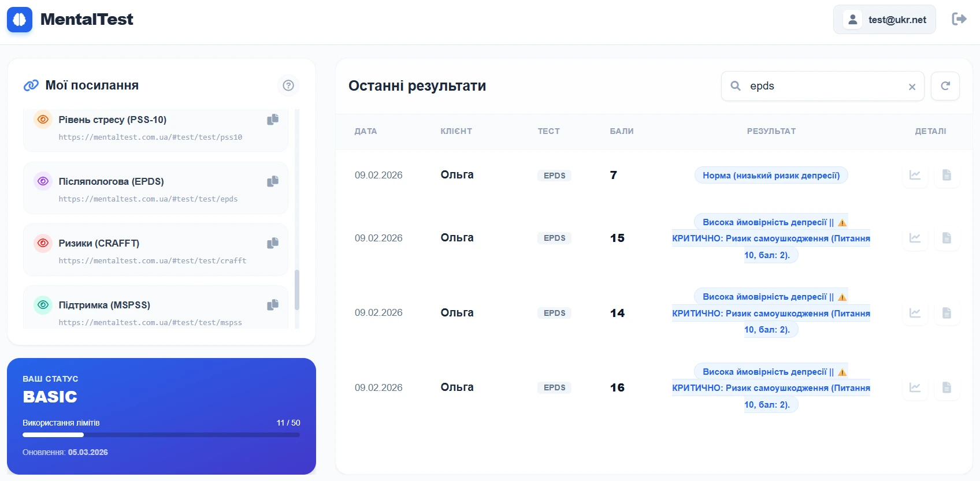This screenshot has height=481, width=980.
Task: Open document details for score 7 result
Action: [x=946, y=175]
